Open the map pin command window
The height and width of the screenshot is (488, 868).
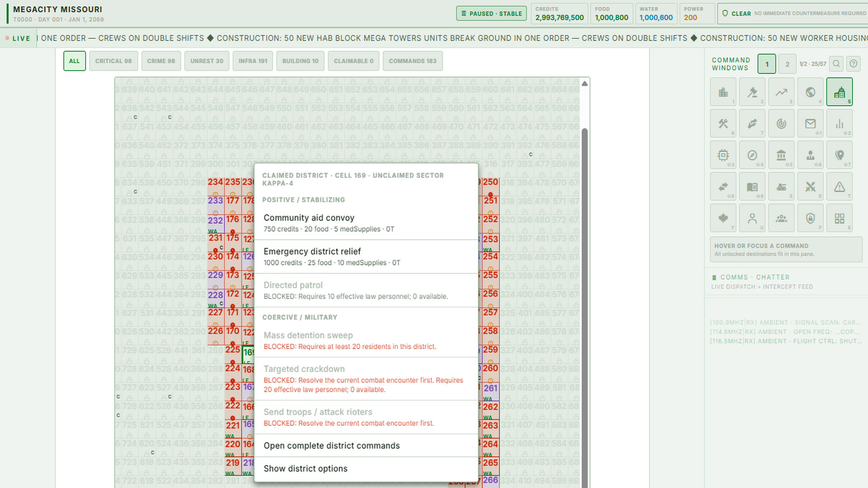pos(840,155)
